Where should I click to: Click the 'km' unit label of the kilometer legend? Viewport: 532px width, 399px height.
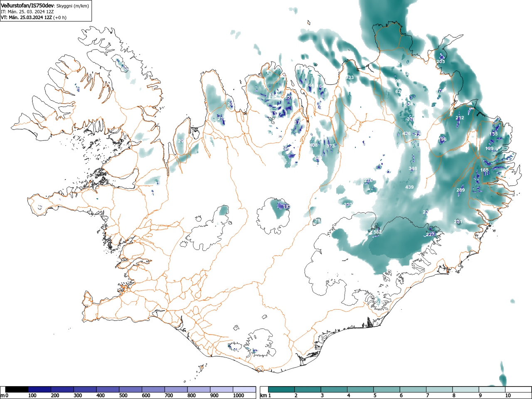coord(263,396)
